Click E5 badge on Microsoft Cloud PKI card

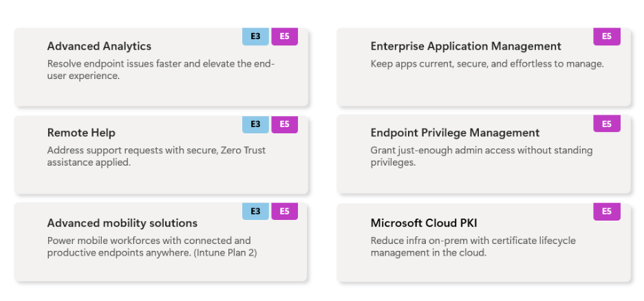point(607,212)
